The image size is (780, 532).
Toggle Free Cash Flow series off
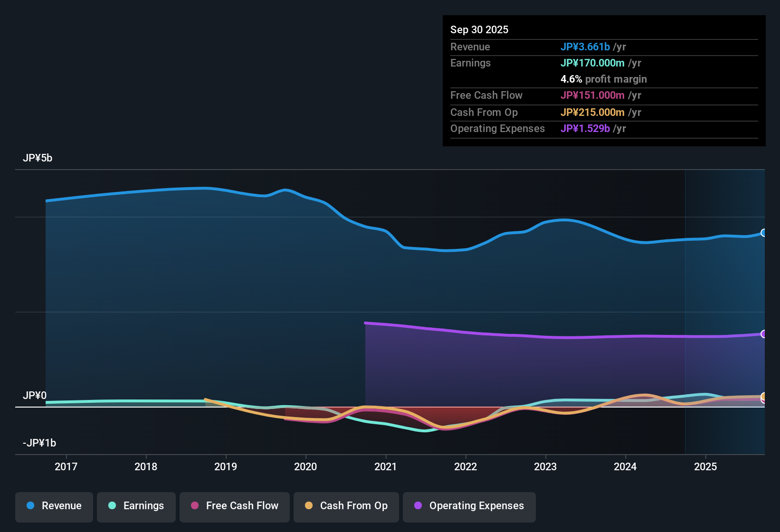coord(234,506)
